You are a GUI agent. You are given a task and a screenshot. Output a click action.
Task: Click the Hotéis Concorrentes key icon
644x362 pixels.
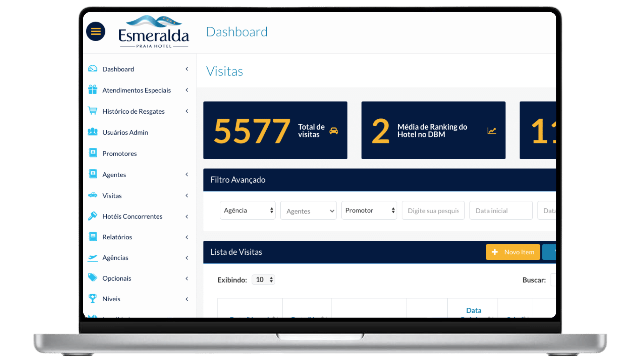(93, 216)
